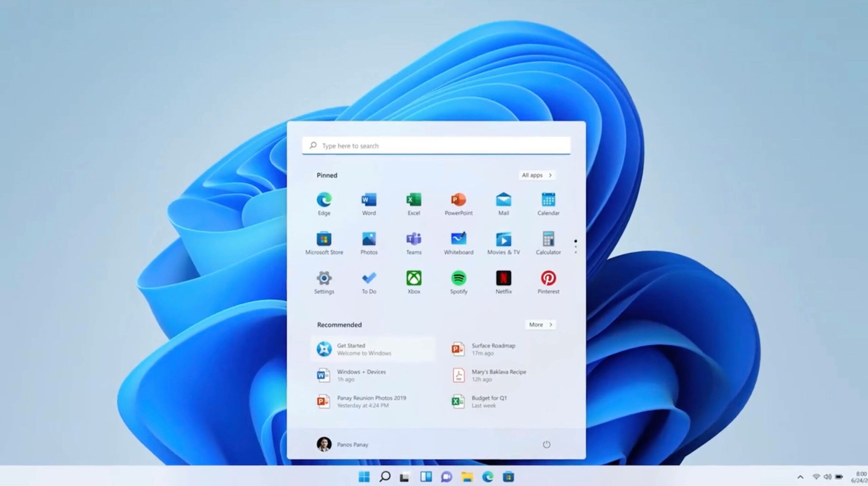Open Surface Roadmap recommended file
Screen dimensions: 868x486
(493, 349)
